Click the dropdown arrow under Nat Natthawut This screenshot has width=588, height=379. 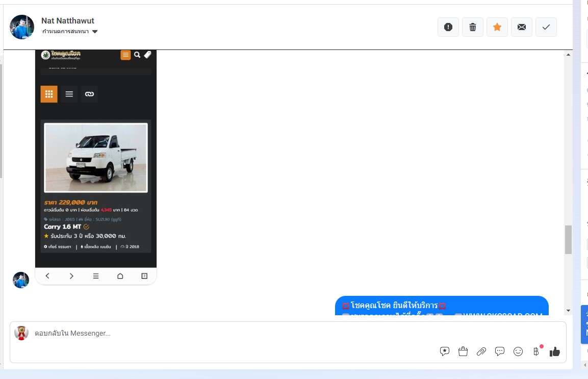coord(95,32)
